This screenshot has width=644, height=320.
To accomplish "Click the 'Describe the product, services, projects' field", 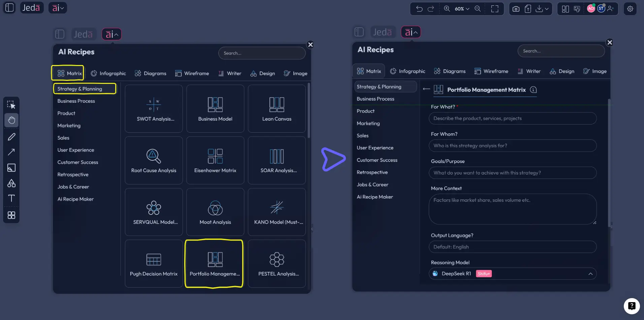I will point(512,118).
